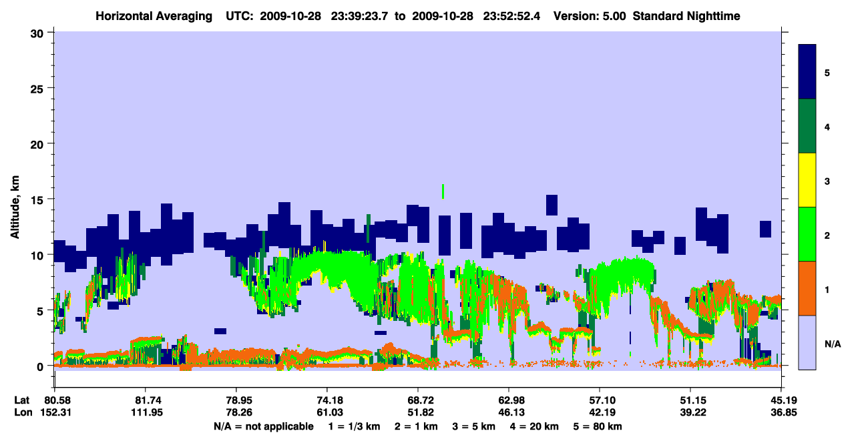
Task: Click legend text '2 = 1 km'
Action: tap(415, 426)
